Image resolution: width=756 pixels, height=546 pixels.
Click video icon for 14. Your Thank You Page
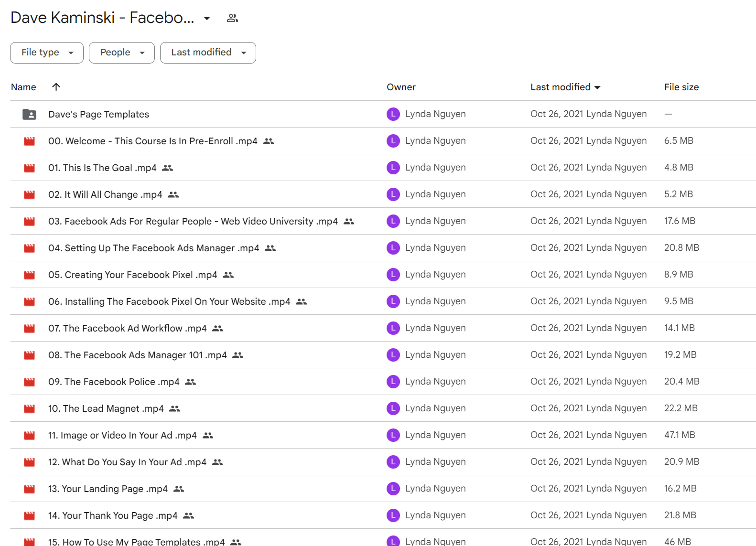pos(30,515)
